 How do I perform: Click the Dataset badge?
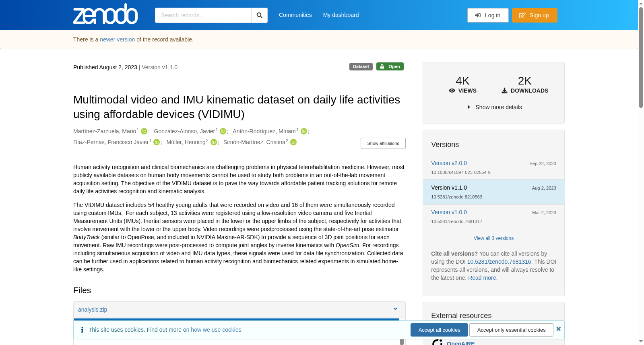click(361, 66)
